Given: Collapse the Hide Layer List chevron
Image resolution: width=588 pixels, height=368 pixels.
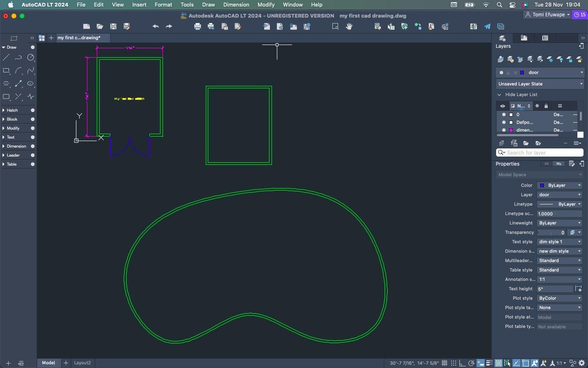Looking at the screenshot, I should [x=499, y=95].
